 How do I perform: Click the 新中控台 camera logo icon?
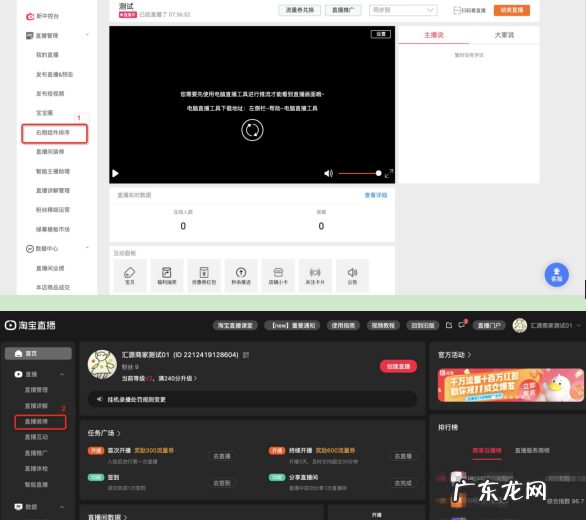click(x=30, y=16)
